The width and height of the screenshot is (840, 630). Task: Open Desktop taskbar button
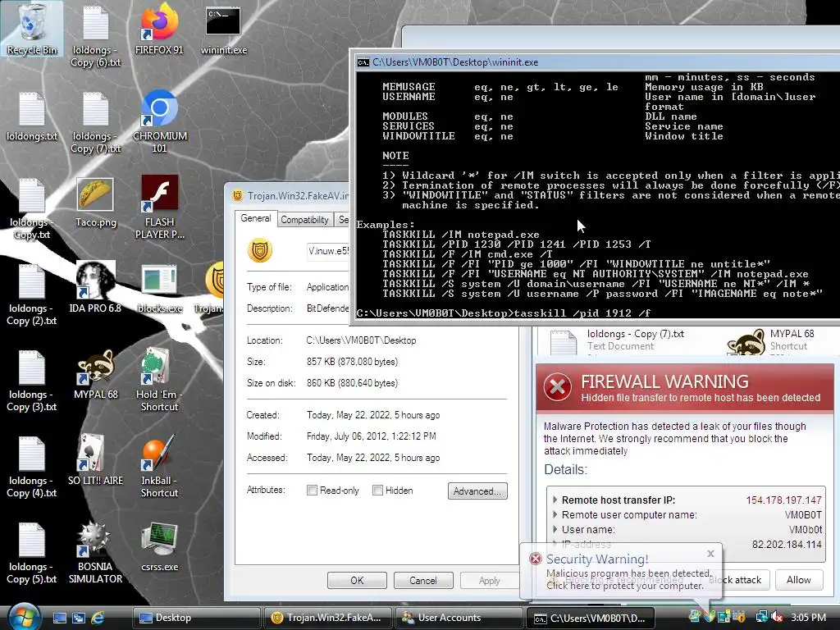click(x=196, y=618)
